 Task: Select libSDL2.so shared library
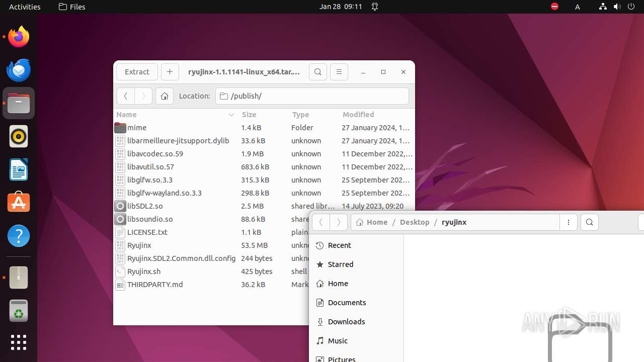click(264, 206)
